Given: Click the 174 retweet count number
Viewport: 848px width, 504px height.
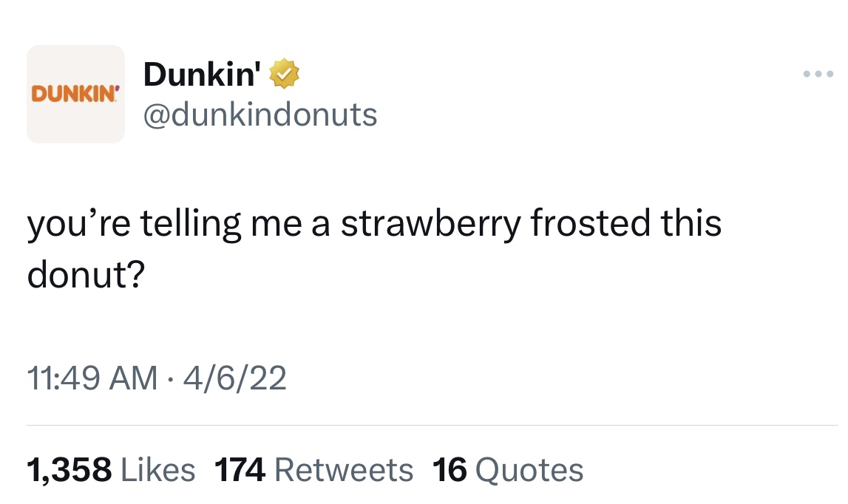Looking at the screenshot, I should point(240,469).
